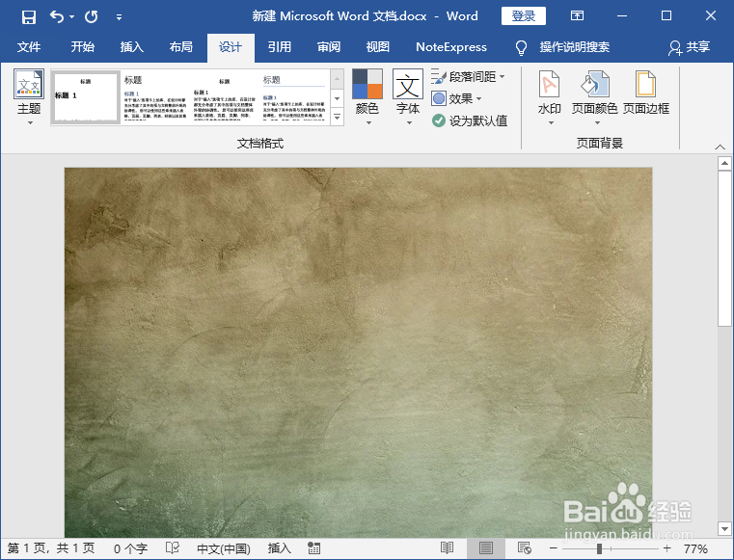Screen dimensions: 734x560
Task: Click the Save icon in quick access toolbar
Action: [x=29, y=17]
